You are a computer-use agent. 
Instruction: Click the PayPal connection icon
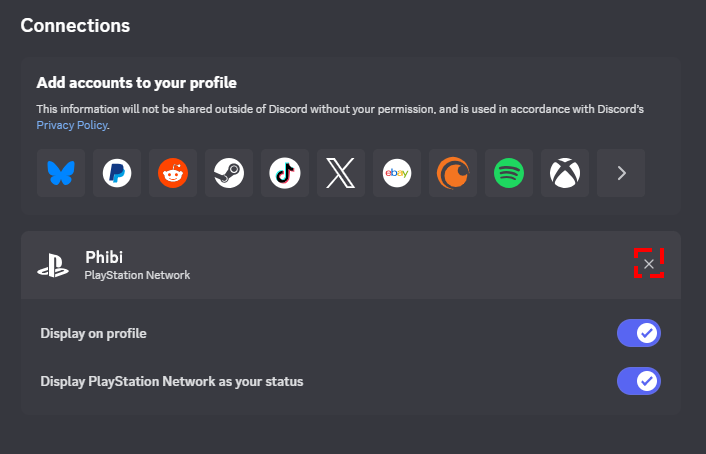(x=117, y=174)
